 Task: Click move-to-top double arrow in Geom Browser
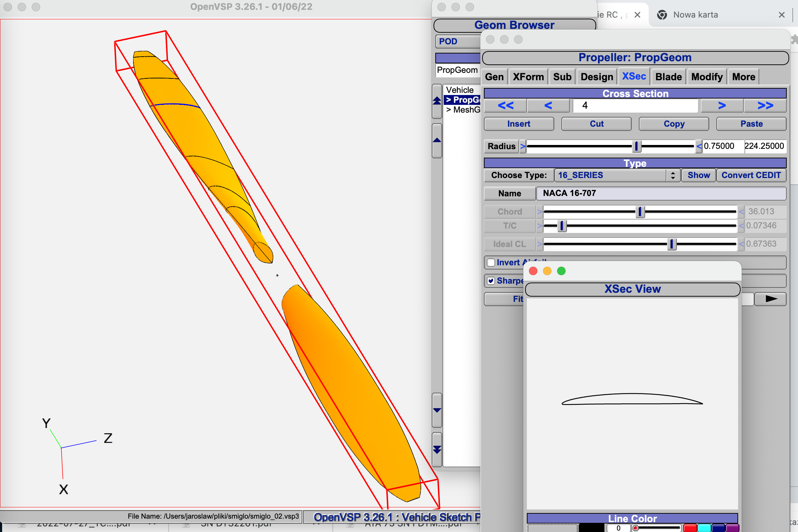pos(437,101)
